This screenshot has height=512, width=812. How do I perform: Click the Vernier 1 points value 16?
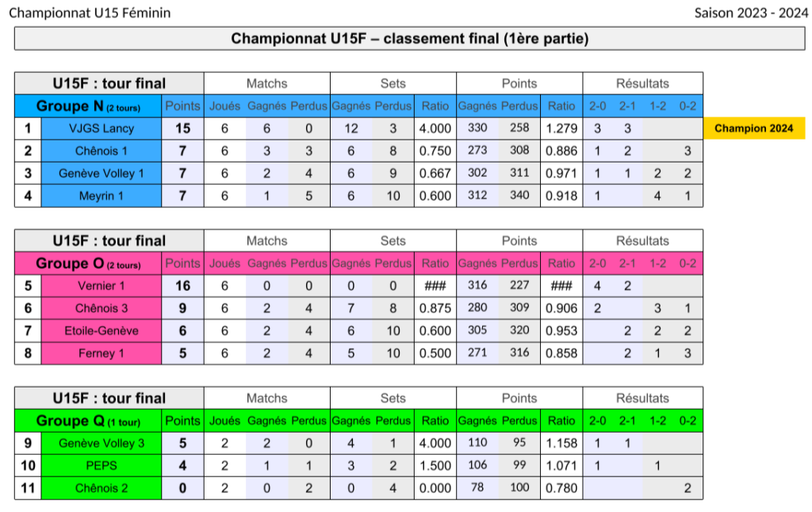[183, 286]
